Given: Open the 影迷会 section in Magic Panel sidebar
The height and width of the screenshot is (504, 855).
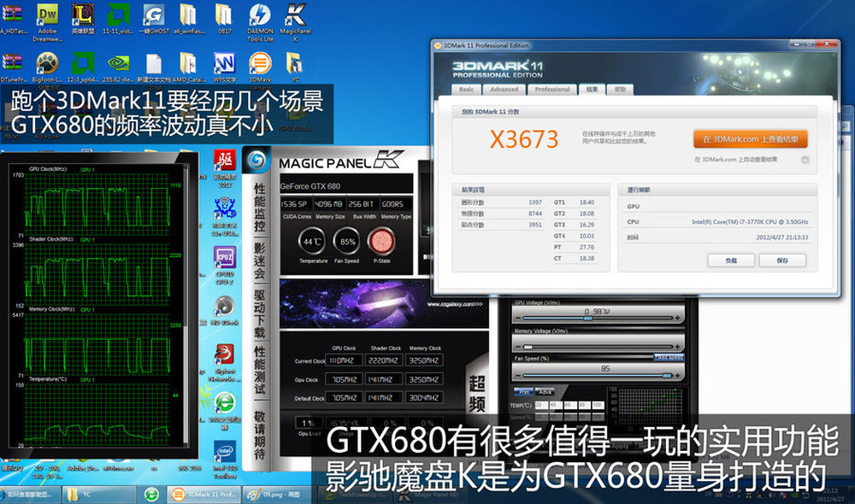Looking at the screenshot, I should [x=259, y=261].
